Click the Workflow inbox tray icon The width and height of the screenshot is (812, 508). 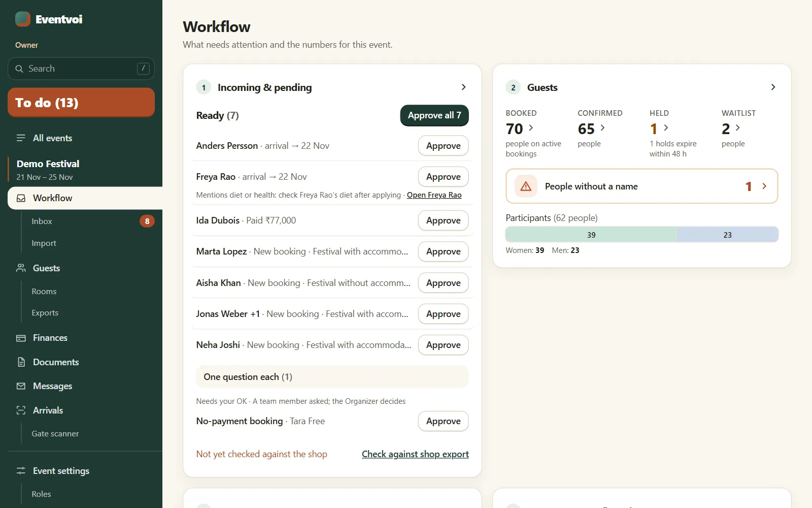pos(21,198)
